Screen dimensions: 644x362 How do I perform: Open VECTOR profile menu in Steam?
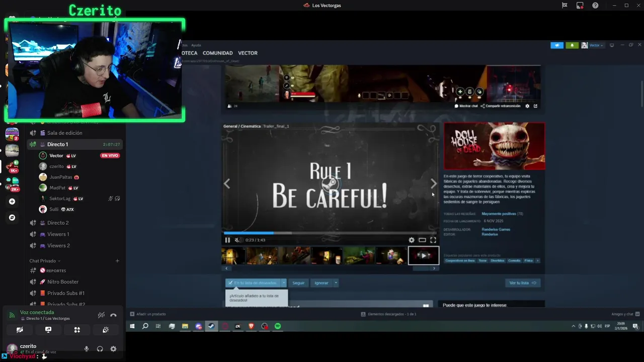coord(248,53)
